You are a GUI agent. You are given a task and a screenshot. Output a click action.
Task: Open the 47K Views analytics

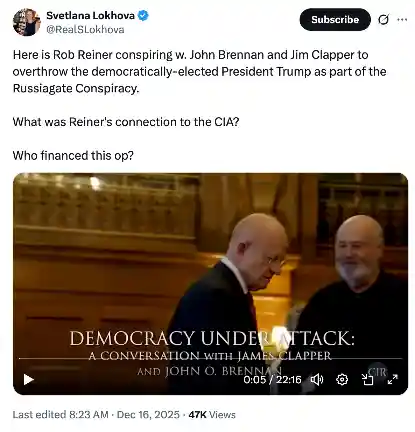212,415
